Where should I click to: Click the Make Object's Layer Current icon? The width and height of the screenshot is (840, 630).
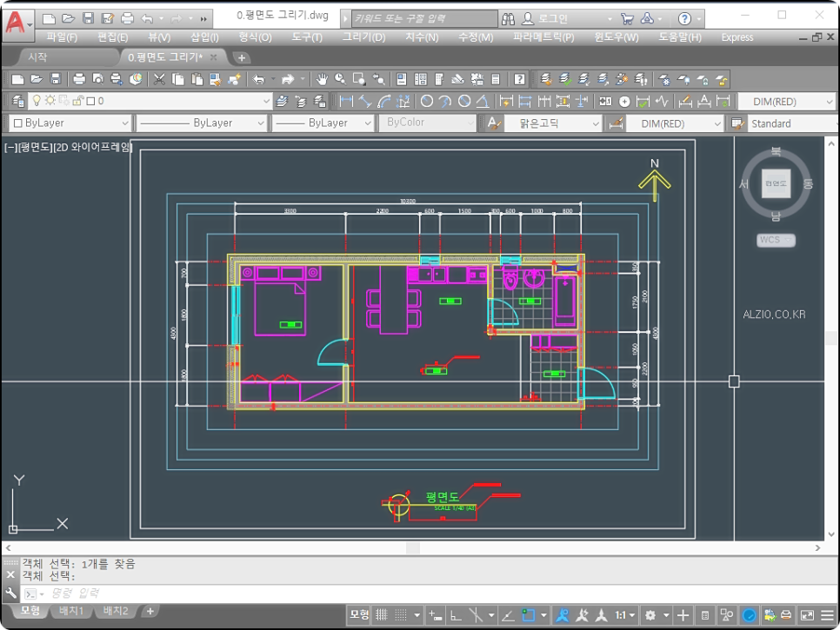[x=282, y=101]
